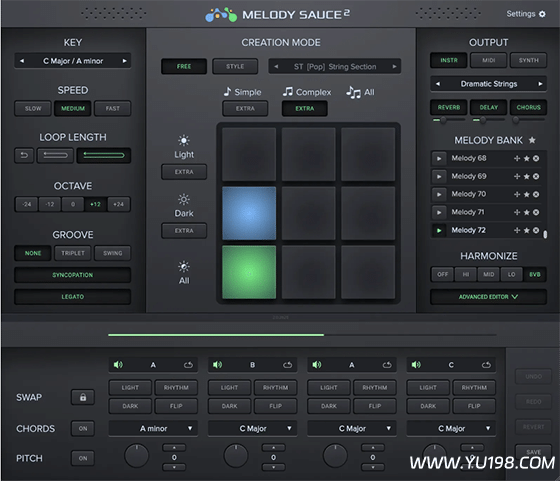This screenshot has height=481, width=560.
Task: Play Melody 71
Action: 439,212
